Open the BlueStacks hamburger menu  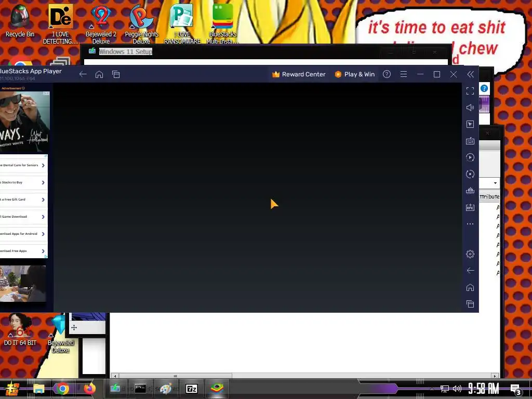tap(403, 74)
